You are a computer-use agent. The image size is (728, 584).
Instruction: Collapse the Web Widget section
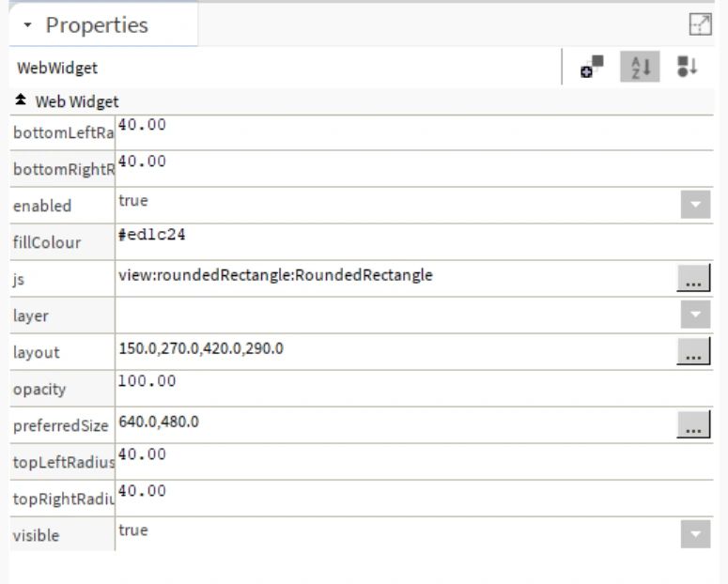pos(22,100)
